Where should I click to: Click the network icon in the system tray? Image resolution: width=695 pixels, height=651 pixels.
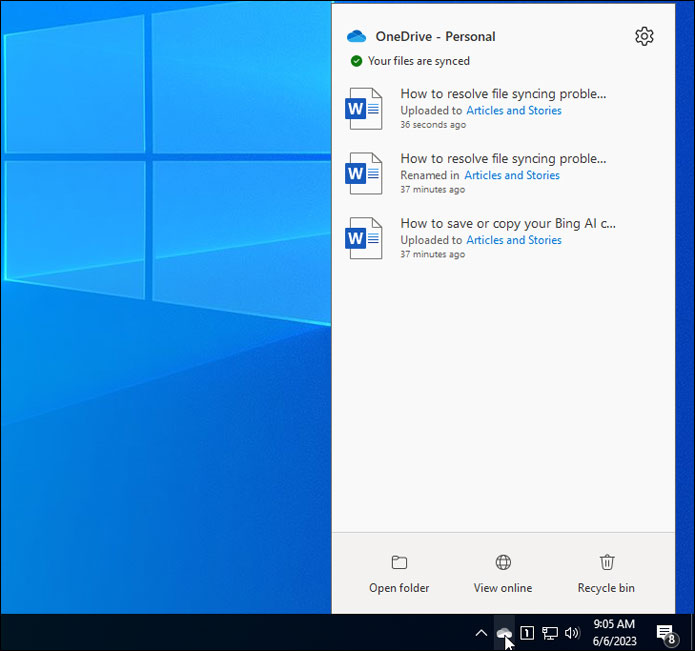549,633
